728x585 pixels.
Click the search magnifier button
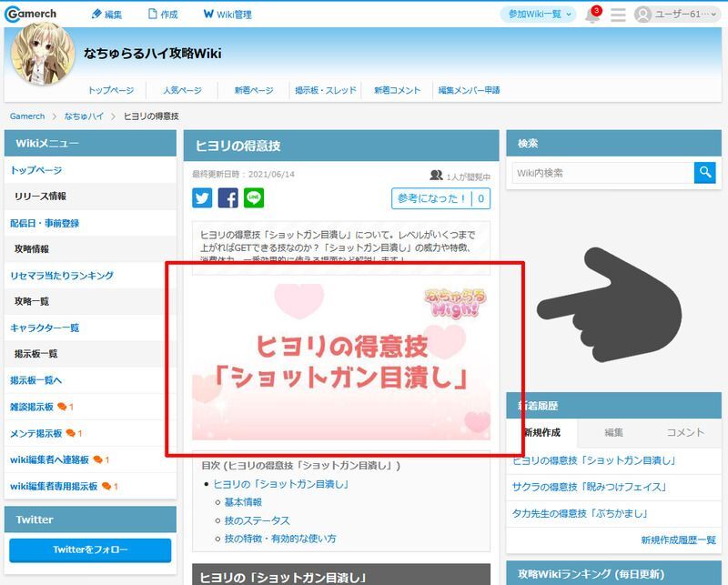pos(704,173)
